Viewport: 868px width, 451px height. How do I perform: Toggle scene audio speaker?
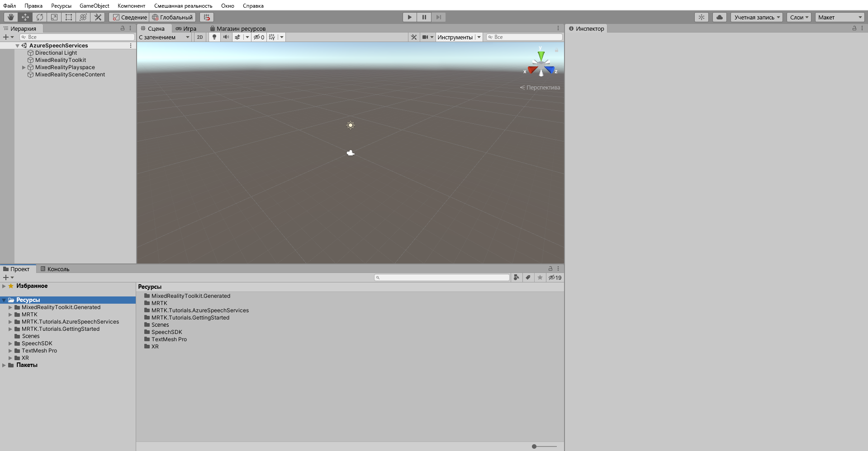pos(226,37)
